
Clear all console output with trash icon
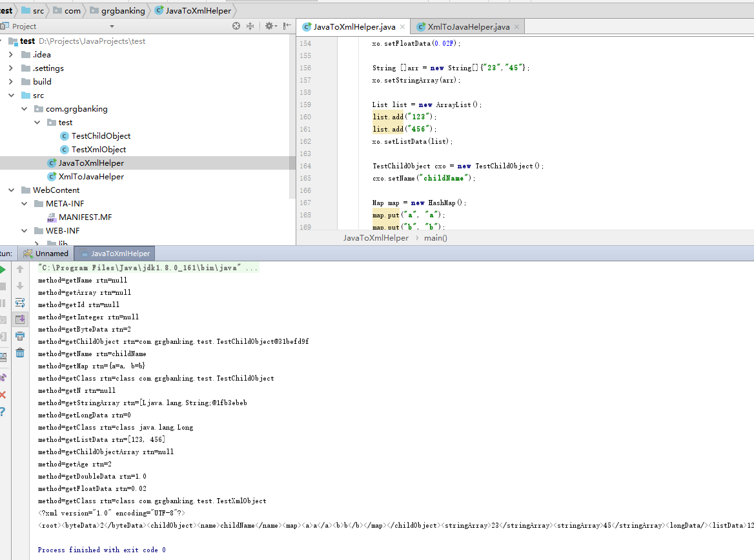[x=20, y=353]
